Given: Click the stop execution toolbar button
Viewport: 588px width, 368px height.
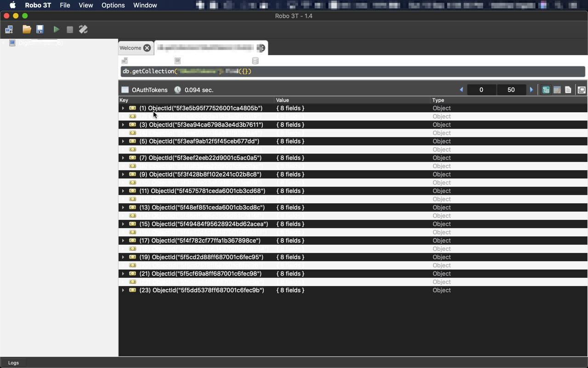Looking at the screenshot, I should click(x=70, y=29).
